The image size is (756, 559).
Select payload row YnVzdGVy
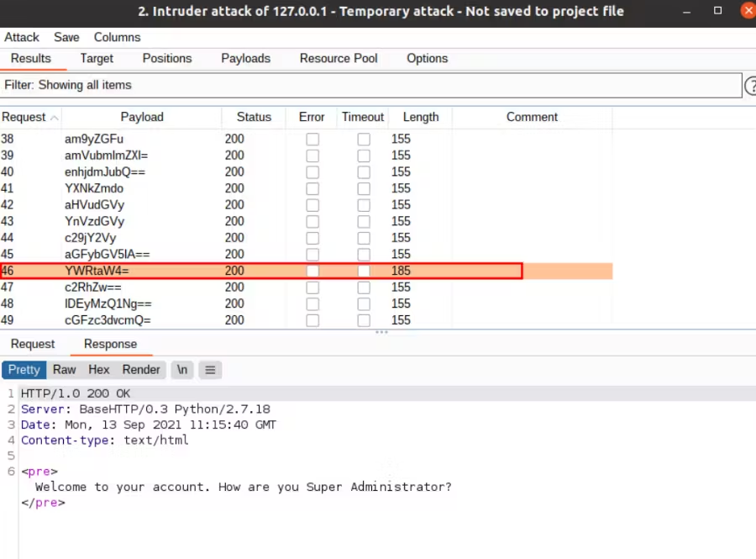[306, 221]
